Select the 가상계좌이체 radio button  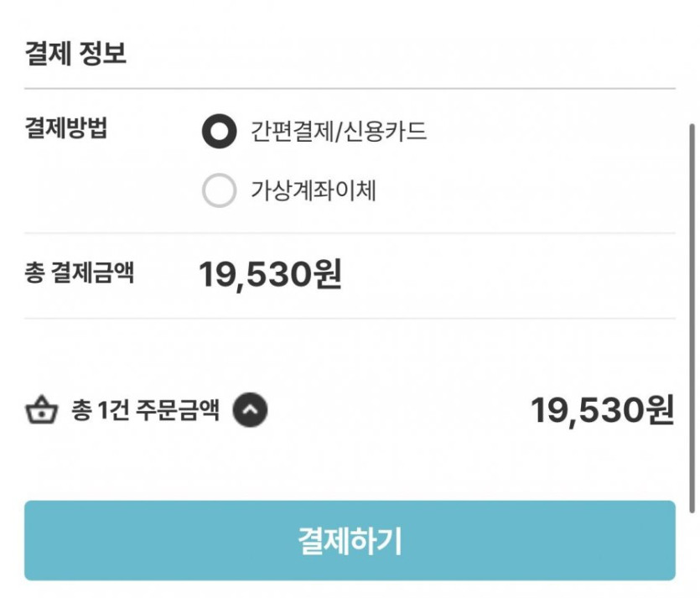[x=220, y=191]
